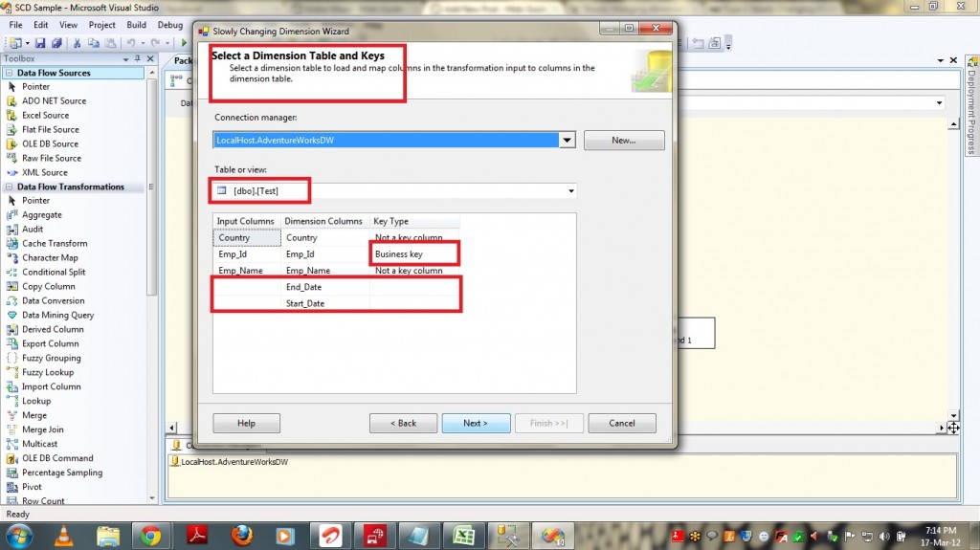Viewport: 980px width, 550px height.
Task: Select the OLE DB Source item
Action: pos(50,143)
